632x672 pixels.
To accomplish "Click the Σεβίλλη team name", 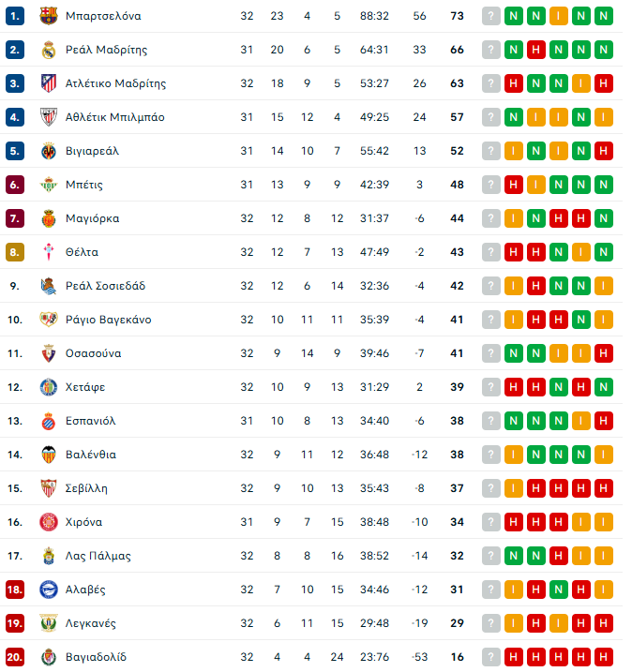I will pos(86,488).
